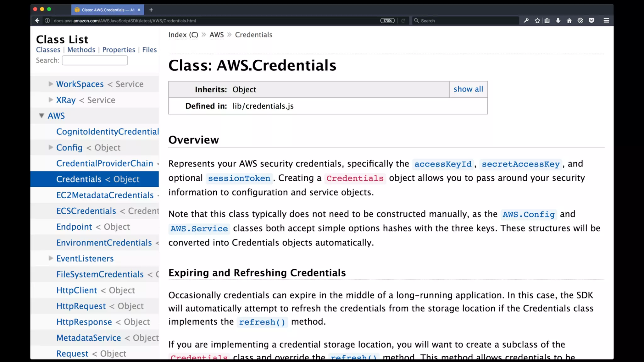Open ECSCredentials class

click(x=86, y=211)
